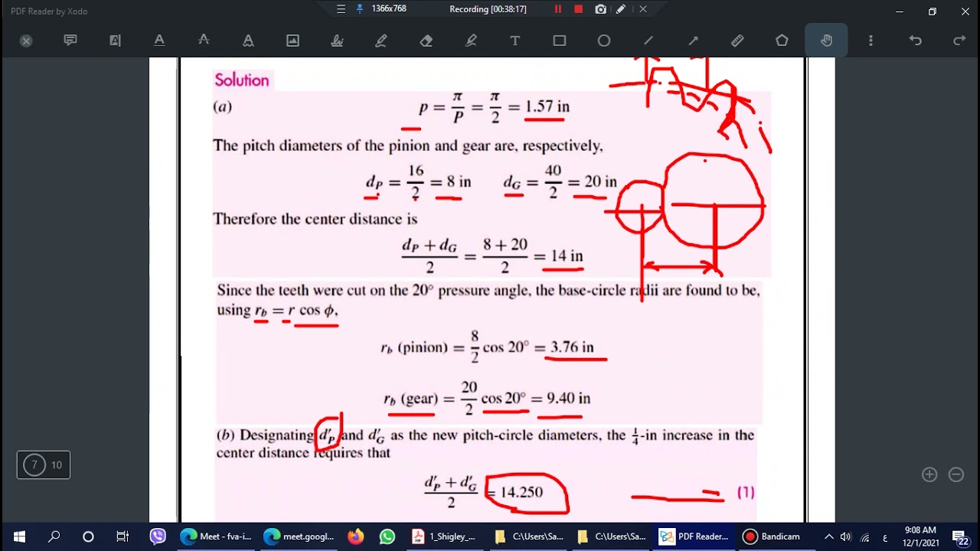Close the annotation toolbar with the X icon
The height and width of the screenshot is (551, 980).
(x=26, y=41)
